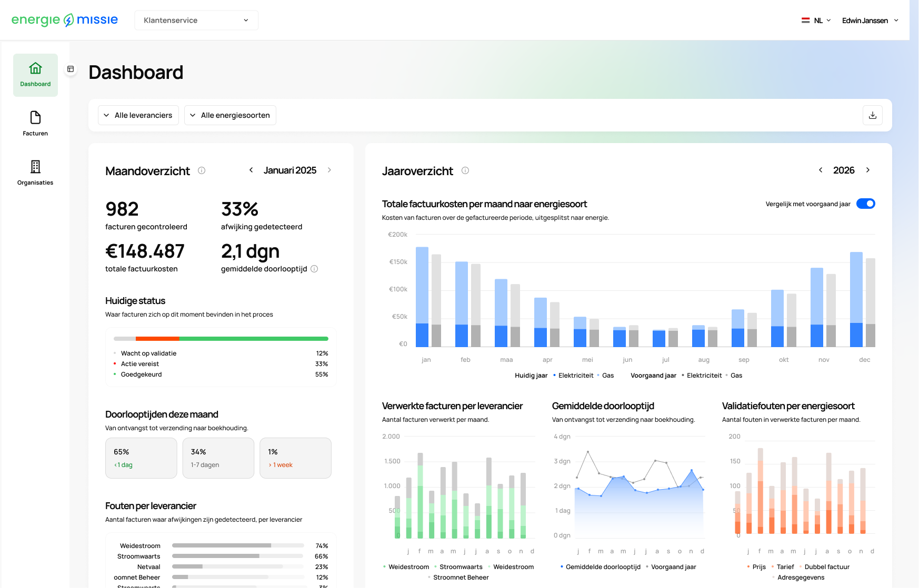The height and width of the screenshot is (588, 919).
Task: Show info icon beside gemiddelde doorlooptijd
Action: click(314, 269)
